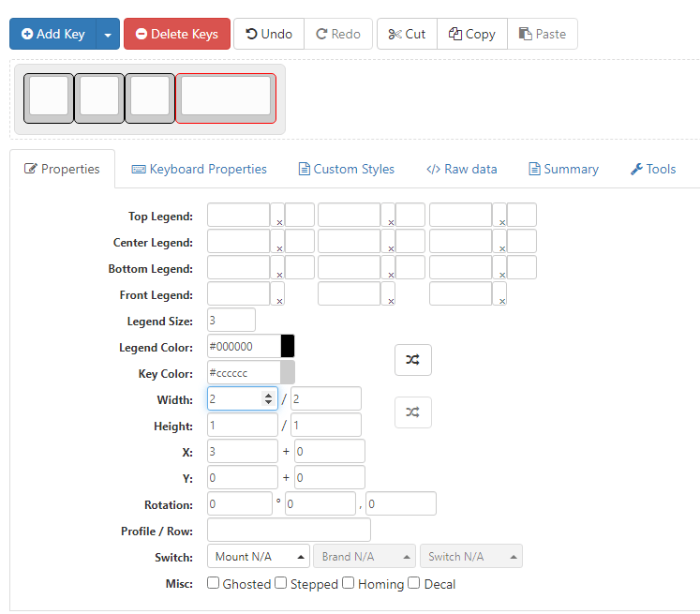The width and height of the screenshot is (700, 614).
Task: Click the Add Key button
Action: click(52, 34)
